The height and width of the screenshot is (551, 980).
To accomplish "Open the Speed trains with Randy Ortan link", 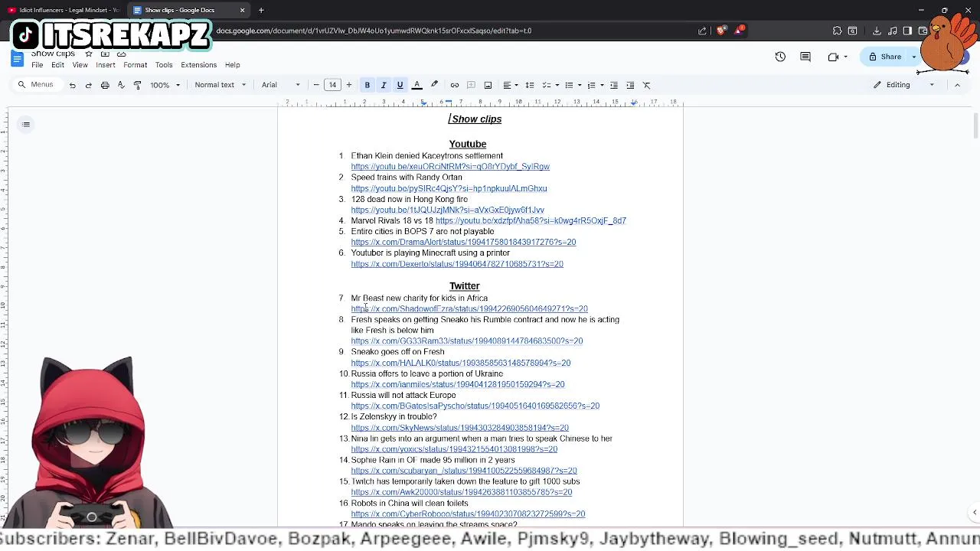I will click(449, 188).
